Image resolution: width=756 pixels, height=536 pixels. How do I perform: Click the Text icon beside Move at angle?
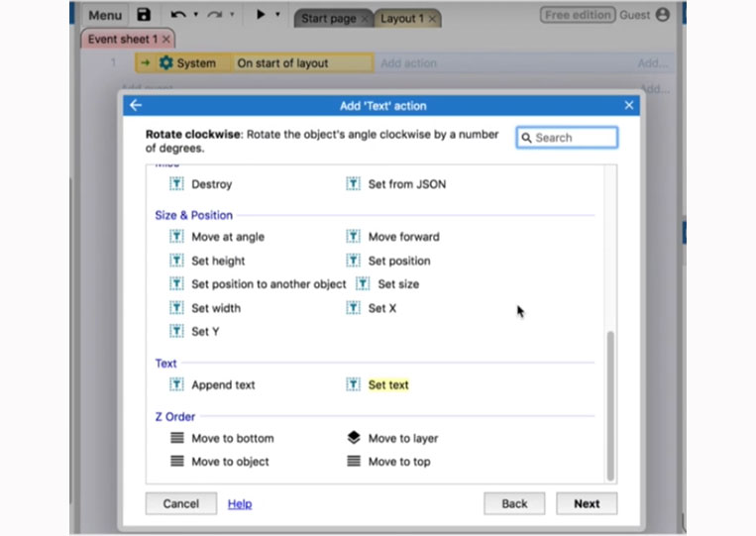pyautogui.click(x=176, y=236)
